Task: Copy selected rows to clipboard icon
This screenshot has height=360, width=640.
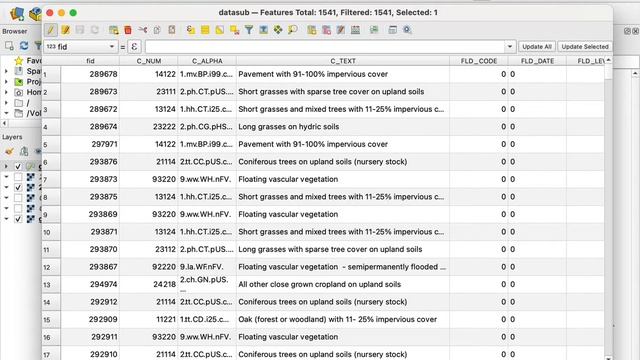Action: point(157,30)
